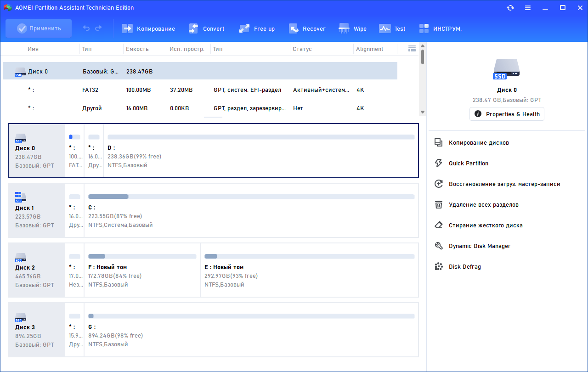Open the Test tool

point(384,28)
